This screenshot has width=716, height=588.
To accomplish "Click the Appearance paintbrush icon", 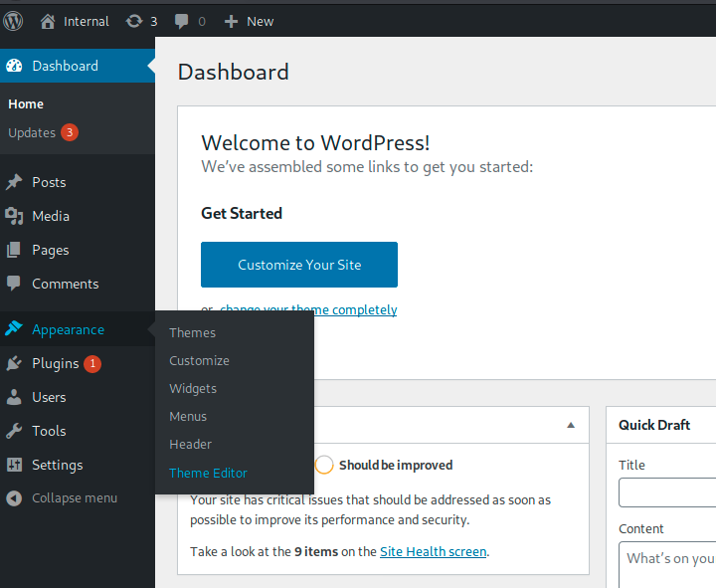I will [x=14, y=328].
